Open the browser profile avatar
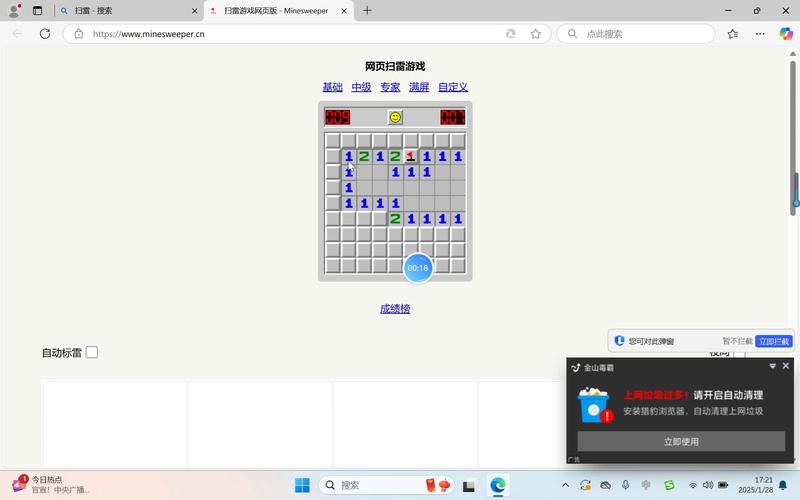800x500 pixels. coord(14,10)
